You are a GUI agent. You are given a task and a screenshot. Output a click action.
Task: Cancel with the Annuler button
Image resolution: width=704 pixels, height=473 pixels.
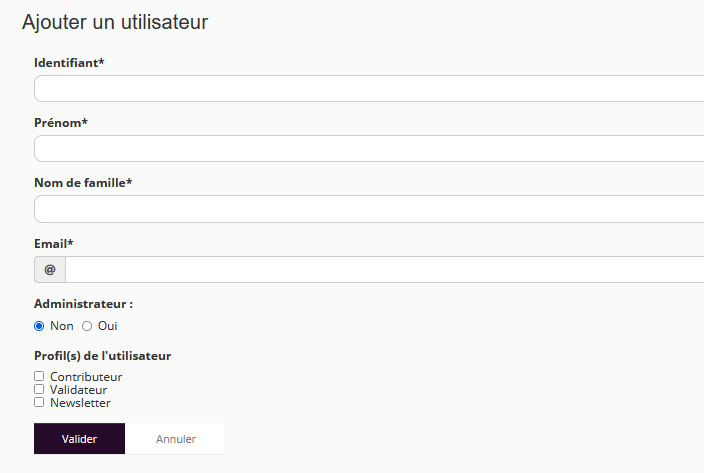click(x=176, y=439)
